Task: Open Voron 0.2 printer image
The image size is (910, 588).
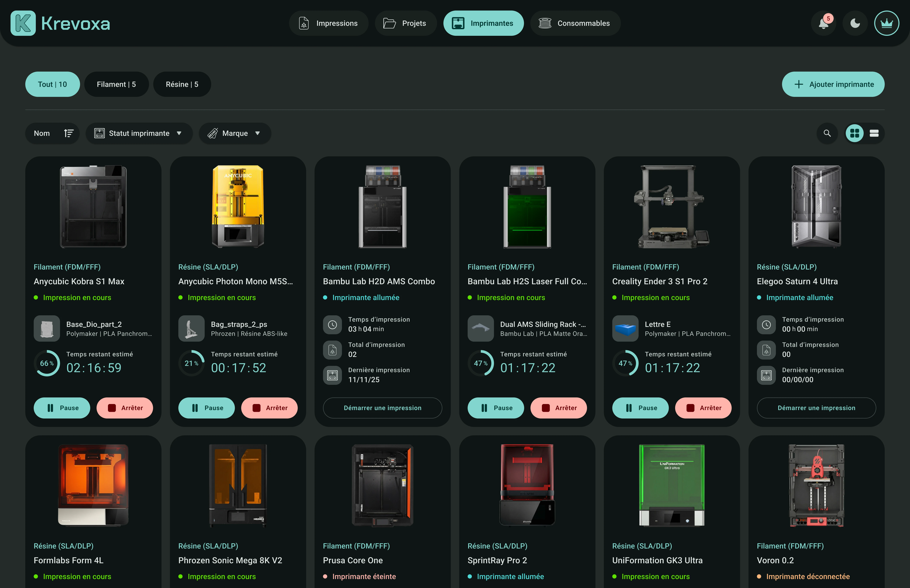Action: click(x=816, y=485)
